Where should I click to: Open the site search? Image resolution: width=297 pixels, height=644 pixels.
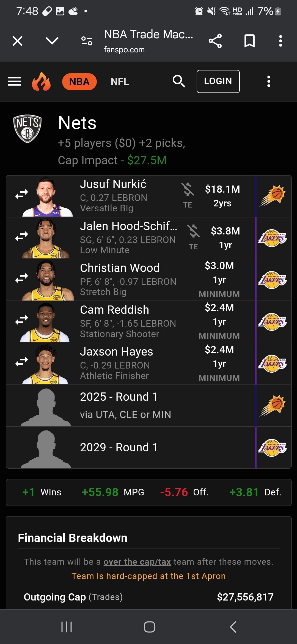[x=179, y=81]
